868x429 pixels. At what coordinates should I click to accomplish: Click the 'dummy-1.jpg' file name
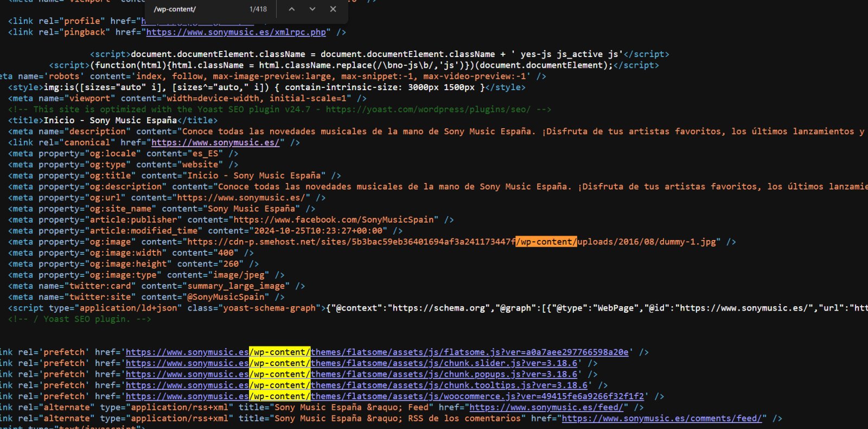[687, 242]
